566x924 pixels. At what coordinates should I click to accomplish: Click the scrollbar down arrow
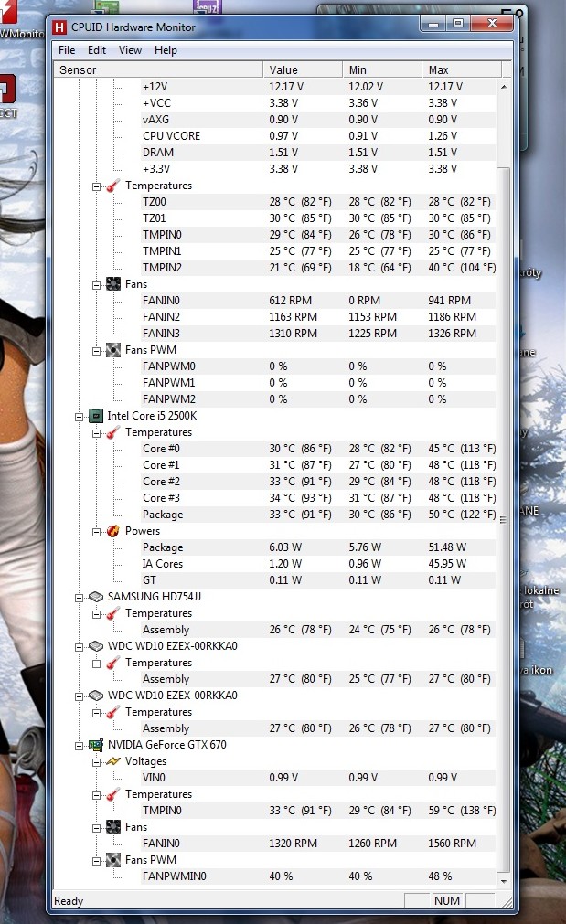coord(504,882)
